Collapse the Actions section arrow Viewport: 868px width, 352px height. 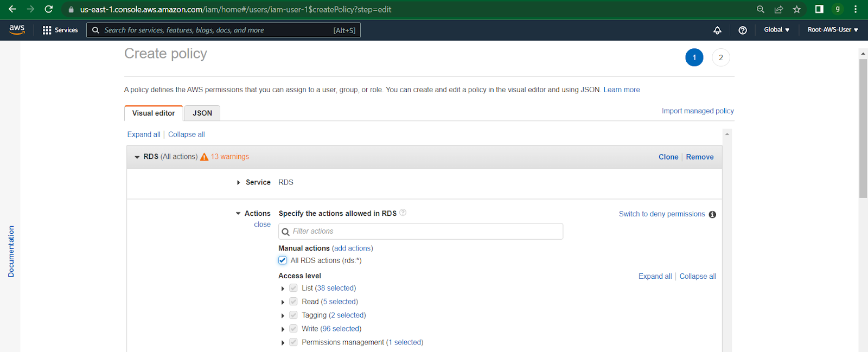(238, 214)
